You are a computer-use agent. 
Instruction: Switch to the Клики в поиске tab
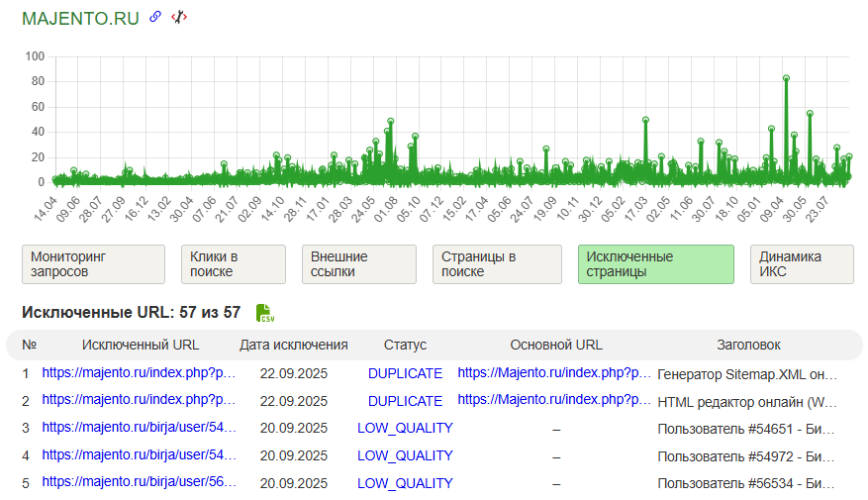[233, 264]
